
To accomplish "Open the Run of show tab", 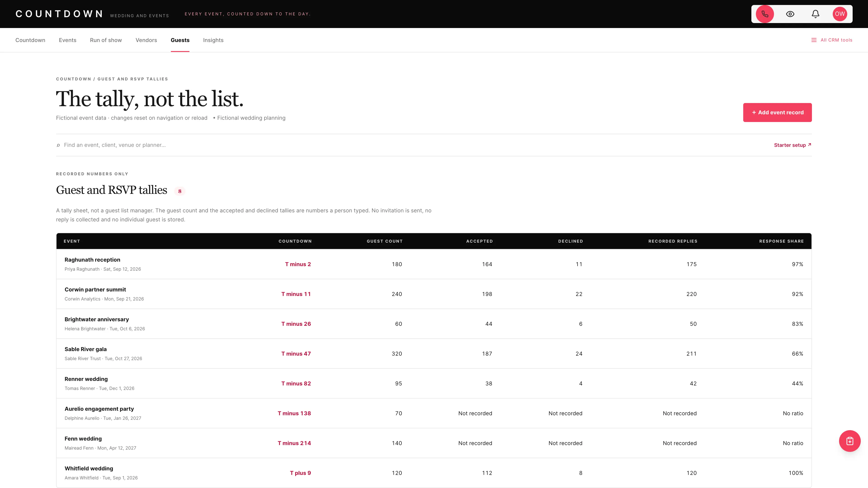I will [x=106, y=40].
